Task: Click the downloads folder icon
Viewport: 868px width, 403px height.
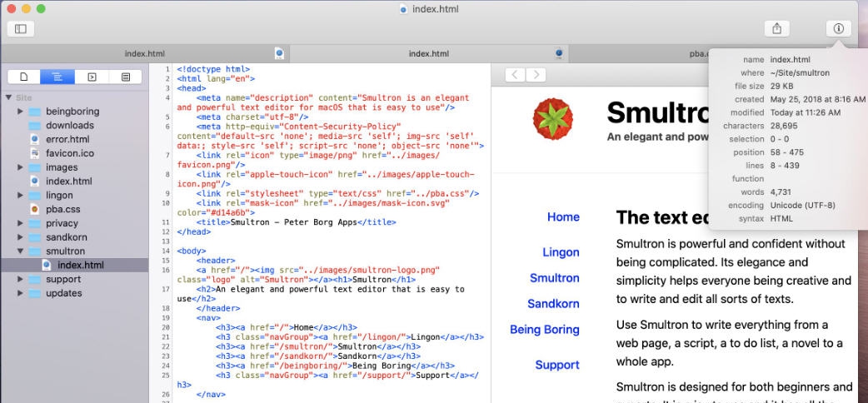Action: (x=35, y=125)
